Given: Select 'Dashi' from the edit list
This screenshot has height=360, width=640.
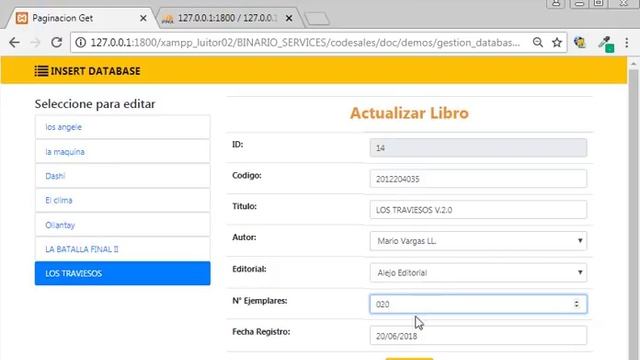Looking at the screenshot, I should click(x=122, y=176).
